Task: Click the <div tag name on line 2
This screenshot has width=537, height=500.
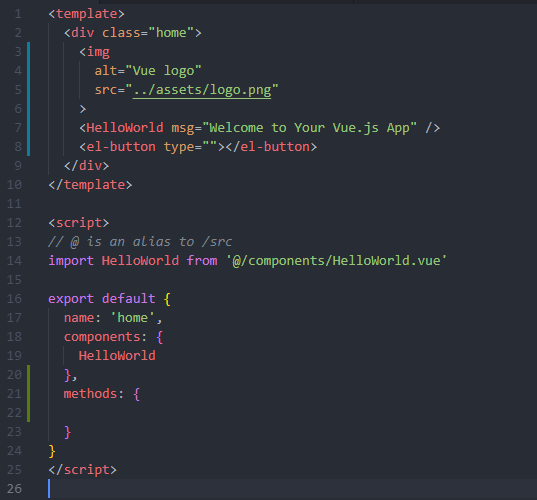Action: pos(83,33)
